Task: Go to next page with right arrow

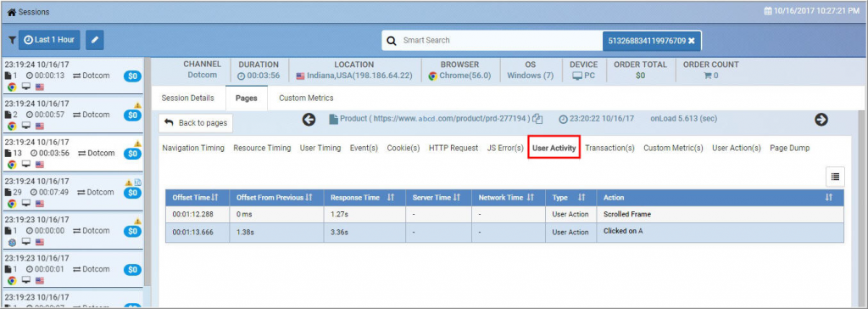Action: (821, 120)
